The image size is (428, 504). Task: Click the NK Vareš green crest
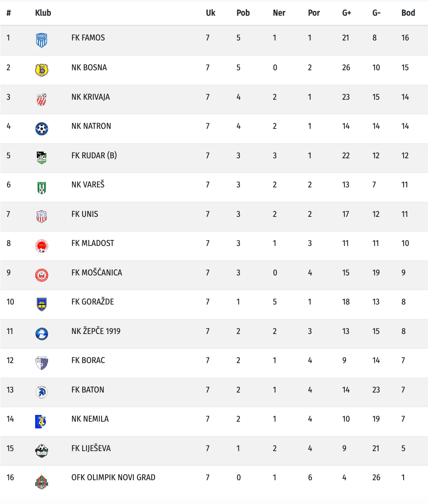point(42,187)
